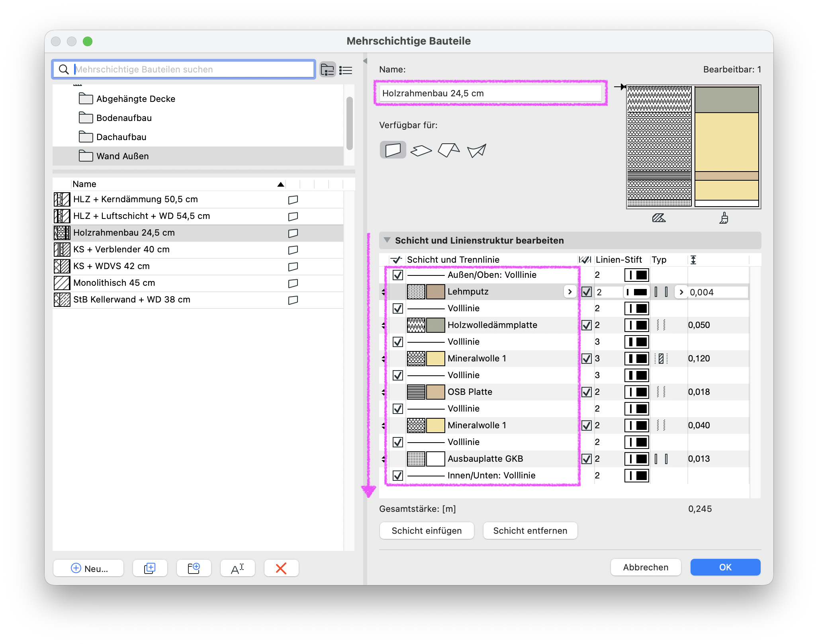The image size is (818, 644).
Task: Click the folder view icon beside search
Action: tap(327, 70)
